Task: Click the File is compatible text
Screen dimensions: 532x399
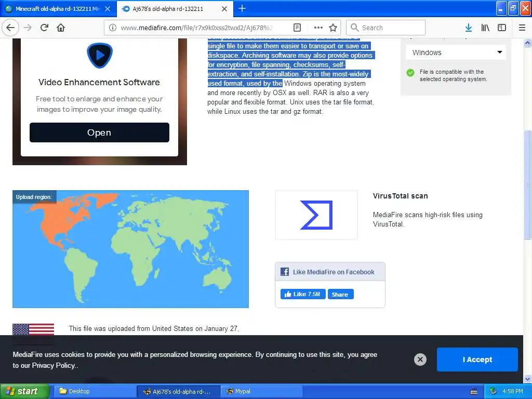Action: 453,75
